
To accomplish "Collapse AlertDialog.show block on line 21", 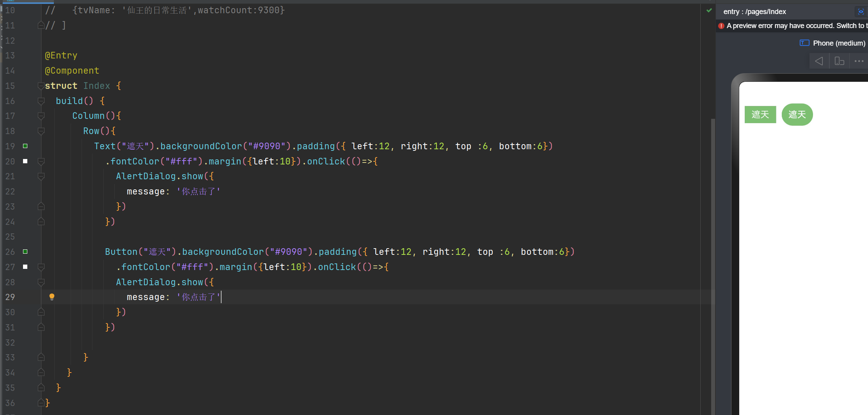I will (41, 176).
